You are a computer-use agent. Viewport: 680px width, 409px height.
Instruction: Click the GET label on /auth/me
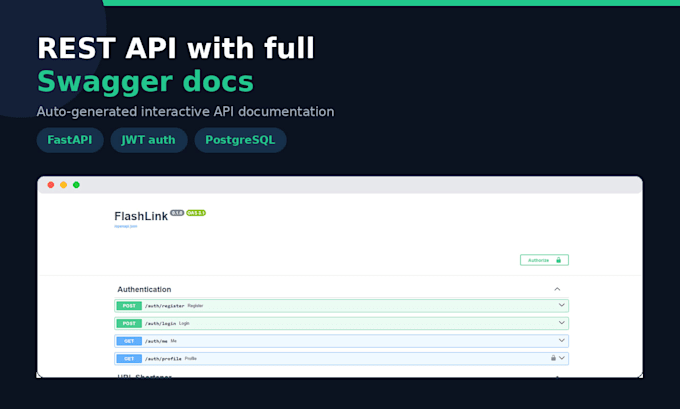pyautogui.click(x=129, y=341)
